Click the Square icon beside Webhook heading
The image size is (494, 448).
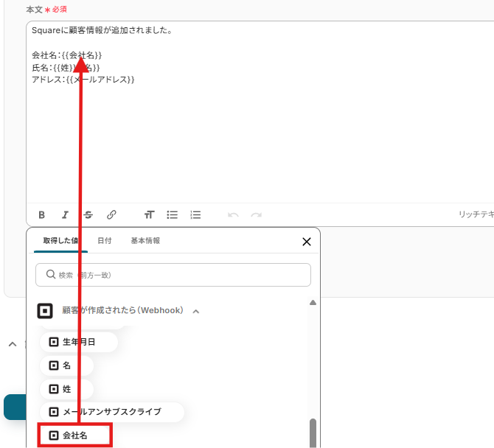pos(45,311)
